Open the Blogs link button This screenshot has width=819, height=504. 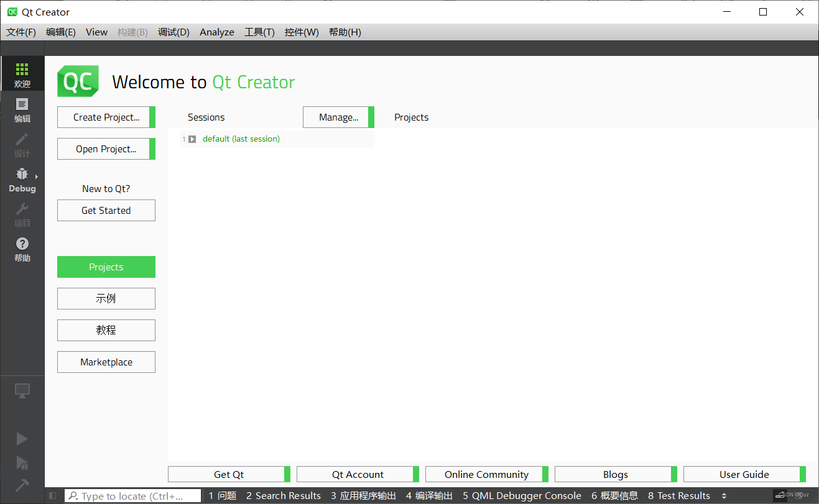tap(616, 474)
